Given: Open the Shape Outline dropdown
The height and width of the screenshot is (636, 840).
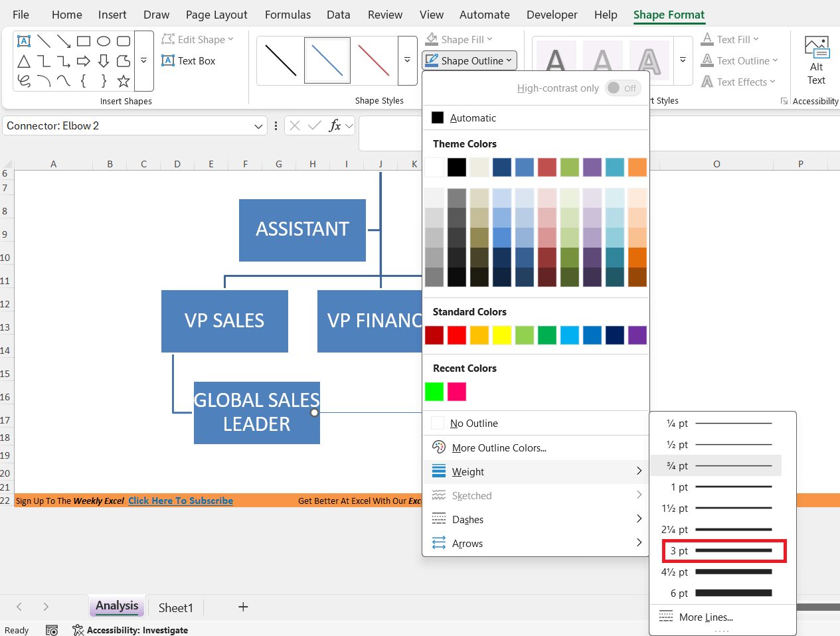Looking at the screenshot, I should 469,60.
